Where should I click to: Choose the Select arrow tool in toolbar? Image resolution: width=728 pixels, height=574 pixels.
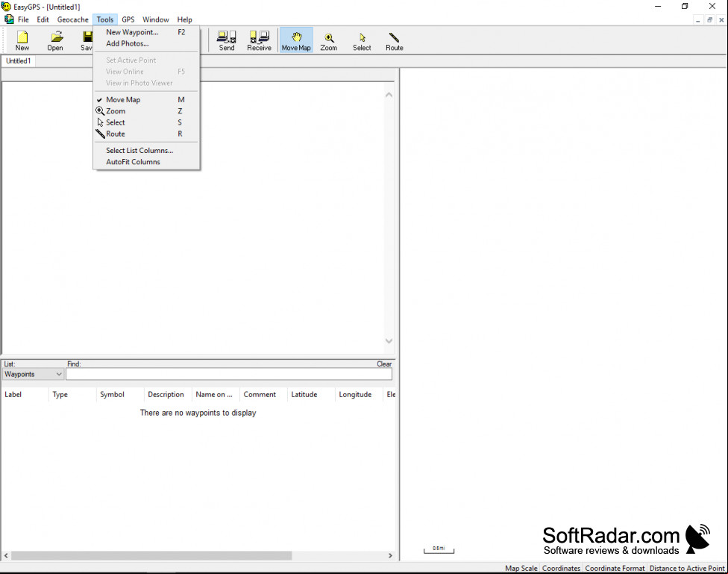362,40
